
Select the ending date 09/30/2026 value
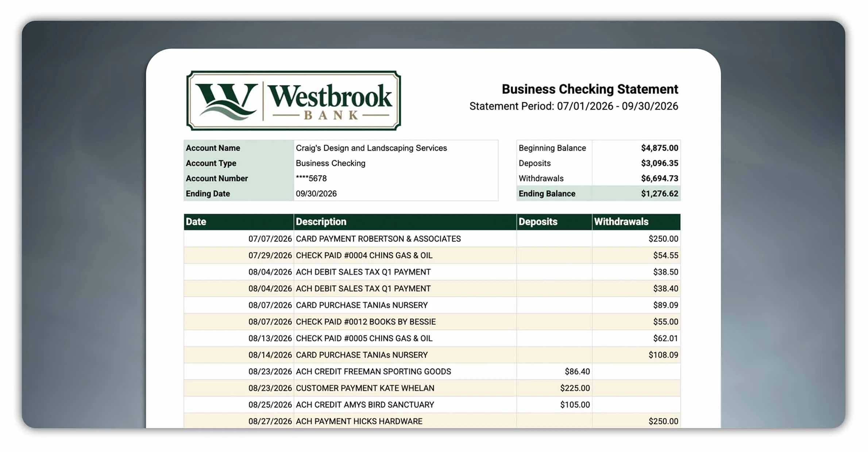[x=316, y=194]
